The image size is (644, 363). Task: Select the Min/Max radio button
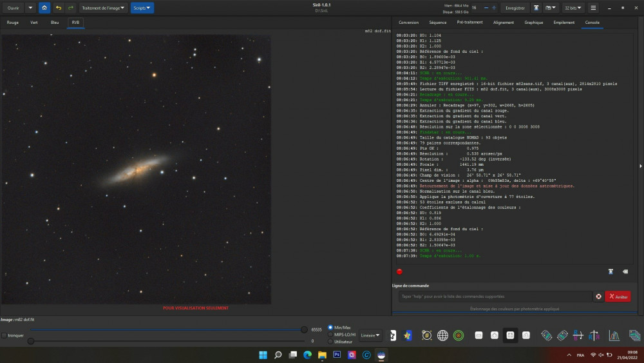330,328
